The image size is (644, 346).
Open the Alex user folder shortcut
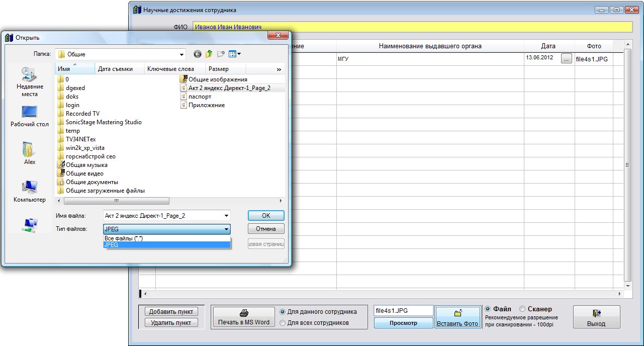point(30,153)
